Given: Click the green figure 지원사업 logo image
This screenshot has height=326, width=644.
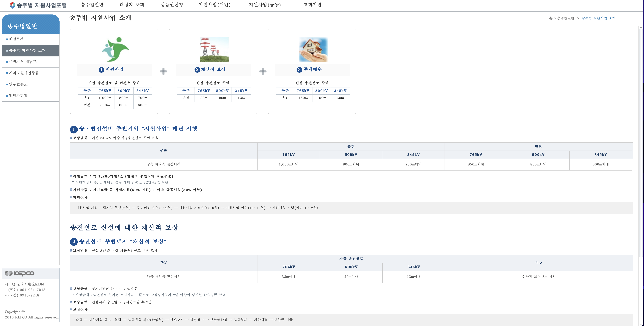Looking at the screenshot, I should click(115, 49).
